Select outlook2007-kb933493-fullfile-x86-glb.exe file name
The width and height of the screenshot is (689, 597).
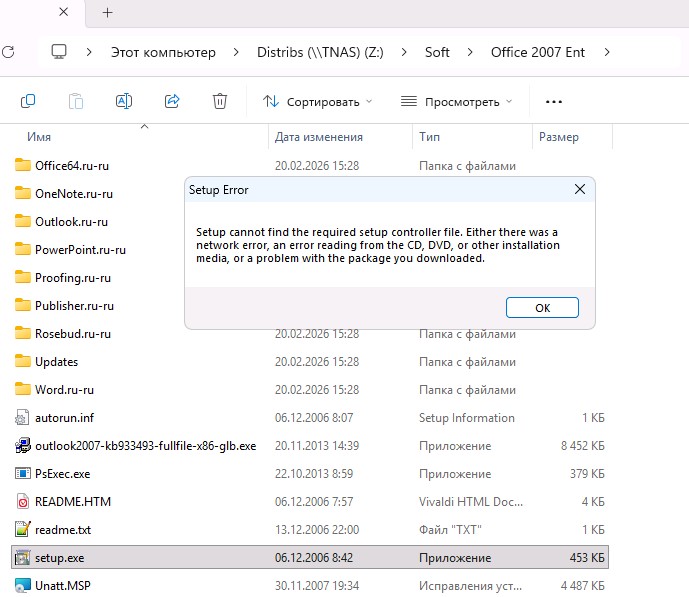[x=145, y=446]
